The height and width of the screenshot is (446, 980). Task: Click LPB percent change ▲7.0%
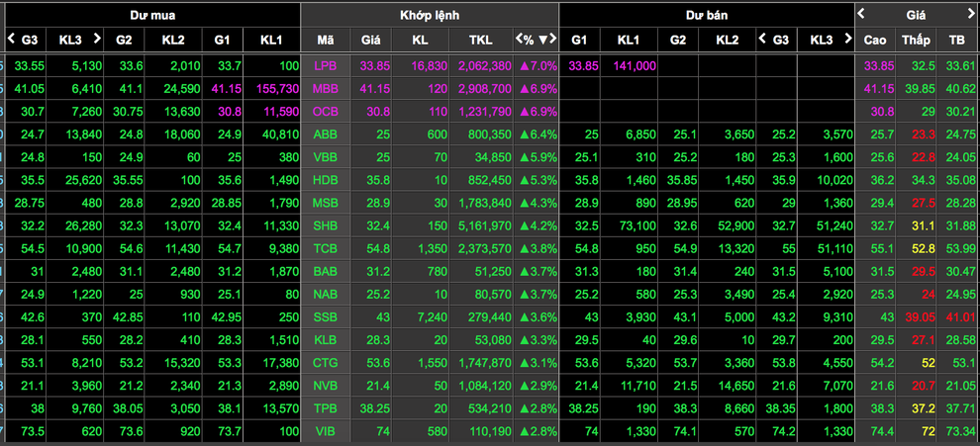tap(539, 66)
